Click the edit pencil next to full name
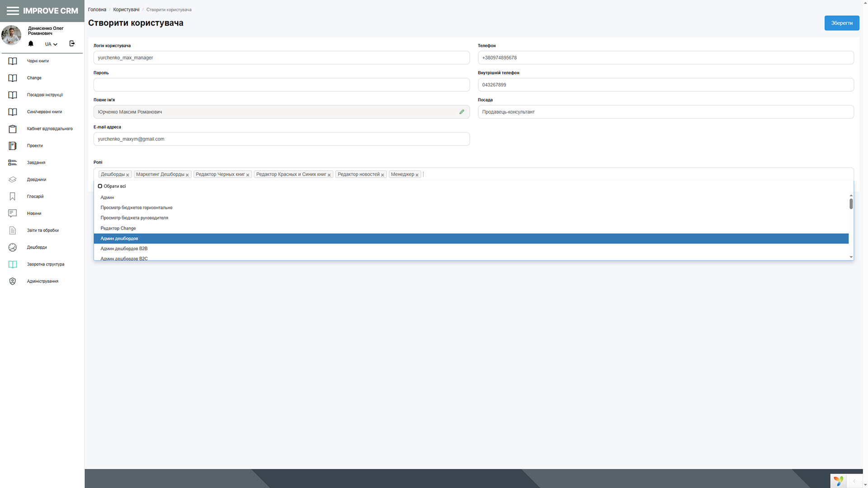Viewport: 868px width, 488px height. 462,112
